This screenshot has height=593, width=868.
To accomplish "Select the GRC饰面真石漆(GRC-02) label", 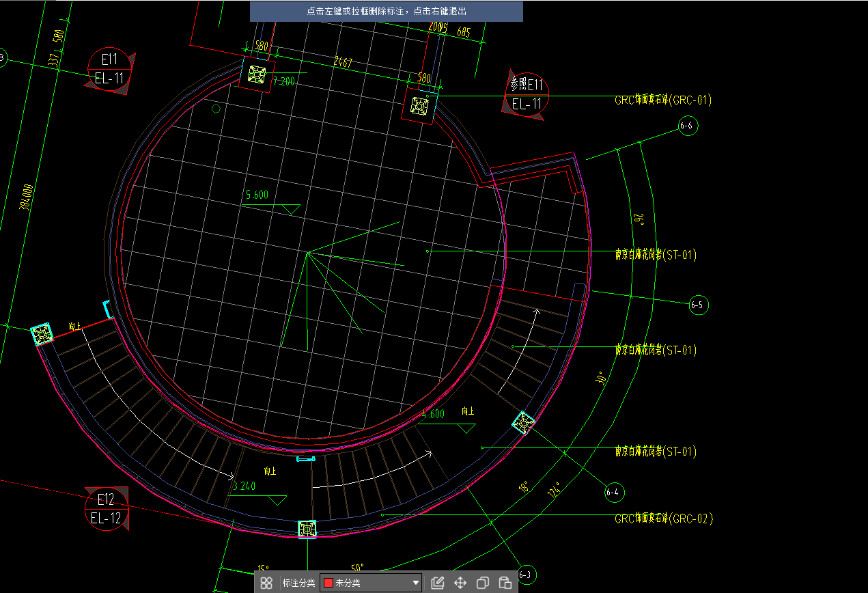I will (664, 519).
